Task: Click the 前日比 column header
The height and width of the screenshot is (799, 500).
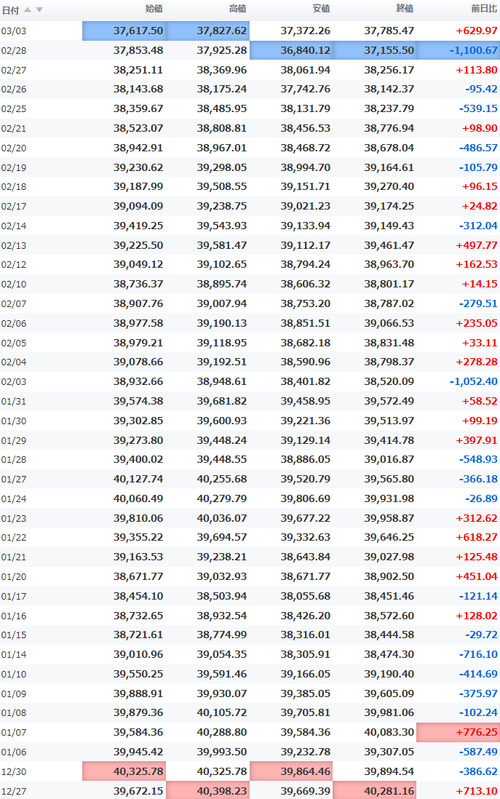Action: pyautogui.click(x=484, y=9)
